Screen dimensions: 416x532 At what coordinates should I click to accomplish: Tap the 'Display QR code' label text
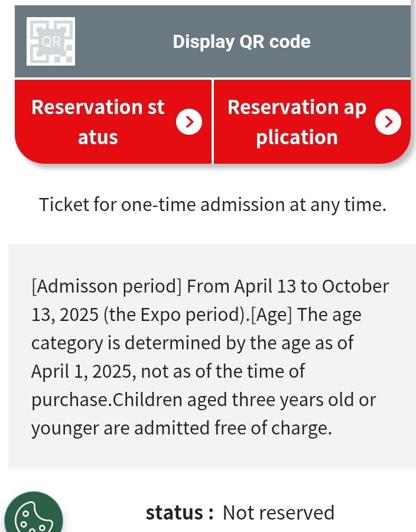click(x=241, y=41)
